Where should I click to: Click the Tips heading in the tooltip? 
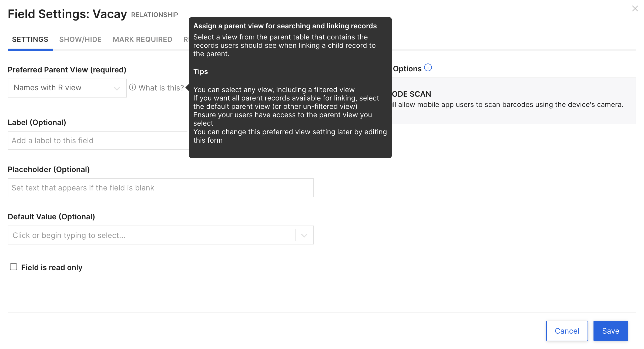(201, 72)
